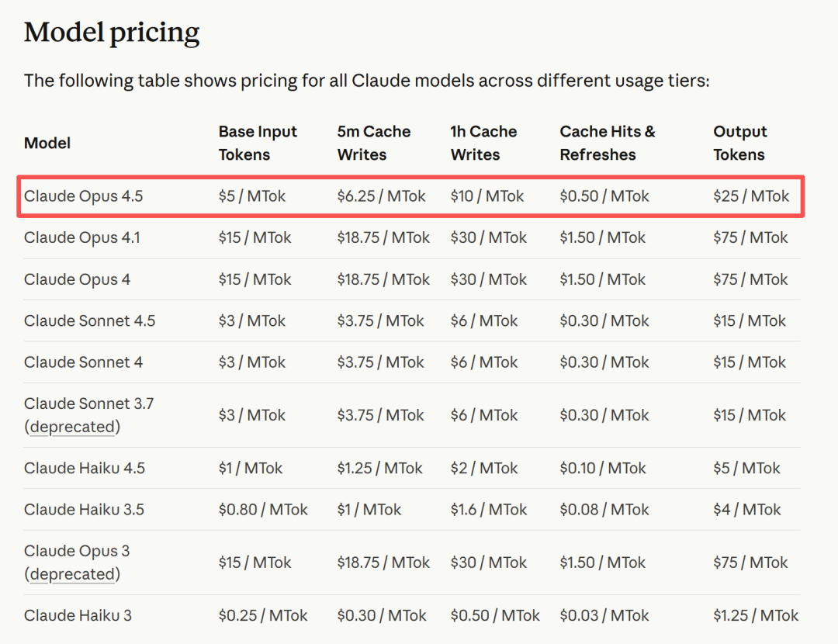Click the Model pricing heading

point(112,33)
